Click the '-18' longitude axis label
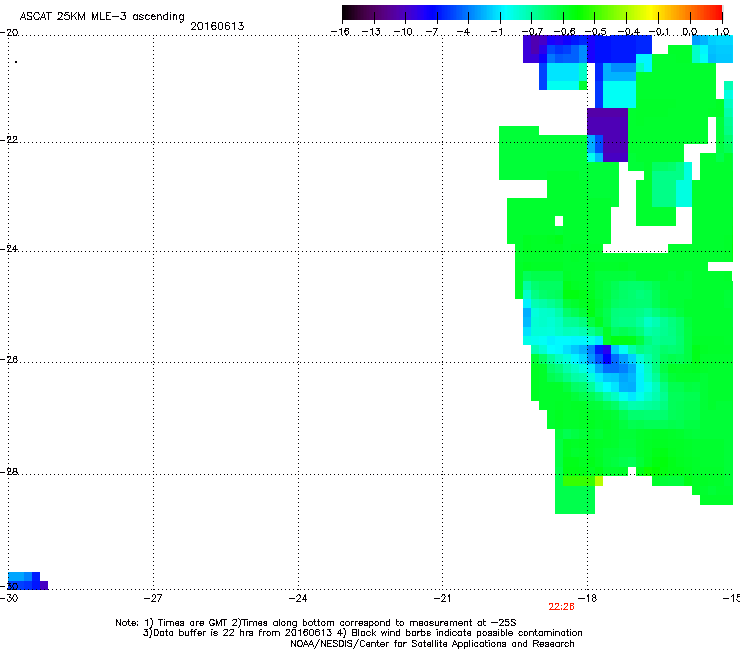The width and height of the screenshot is (740, 650). click(x=587, y=599)
